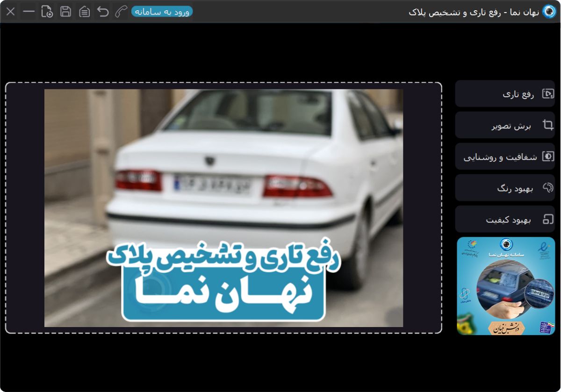The height and width of the screenshot is (392, 561).
Task: Select the بهبود کیفیت quality improvement tool
Action: pos(505,219)
